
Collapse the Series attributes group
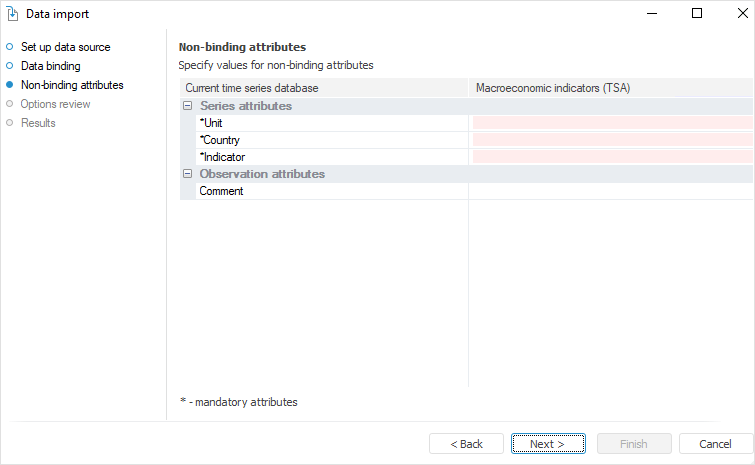(187, 106)
